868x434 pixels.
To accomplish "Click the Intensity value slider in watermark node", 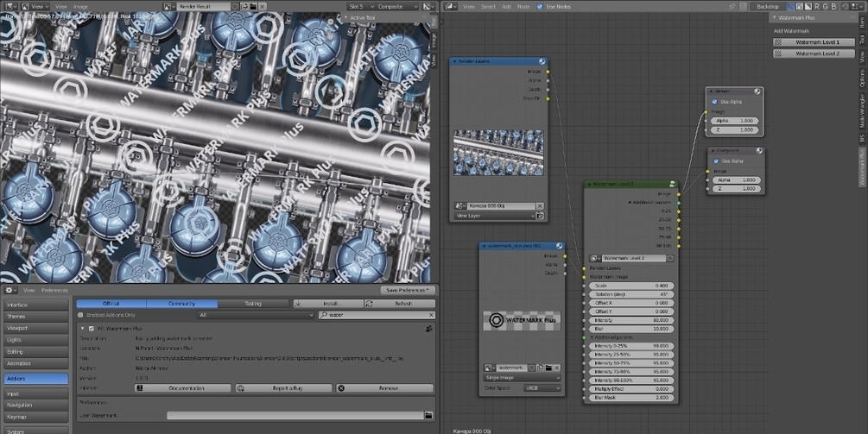I will pos(630,320).
